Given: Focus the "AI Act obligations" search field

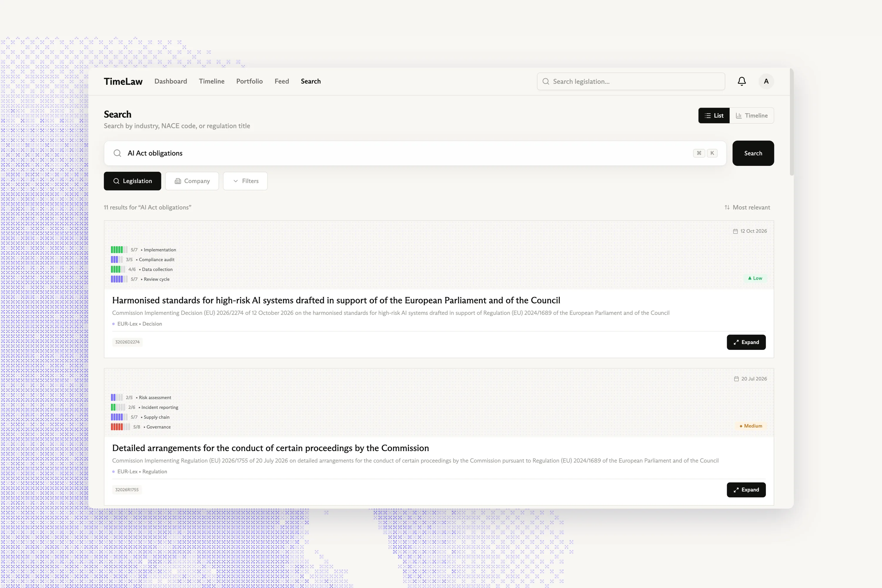Looking at the screenshot, I should (x=415, y=153).
